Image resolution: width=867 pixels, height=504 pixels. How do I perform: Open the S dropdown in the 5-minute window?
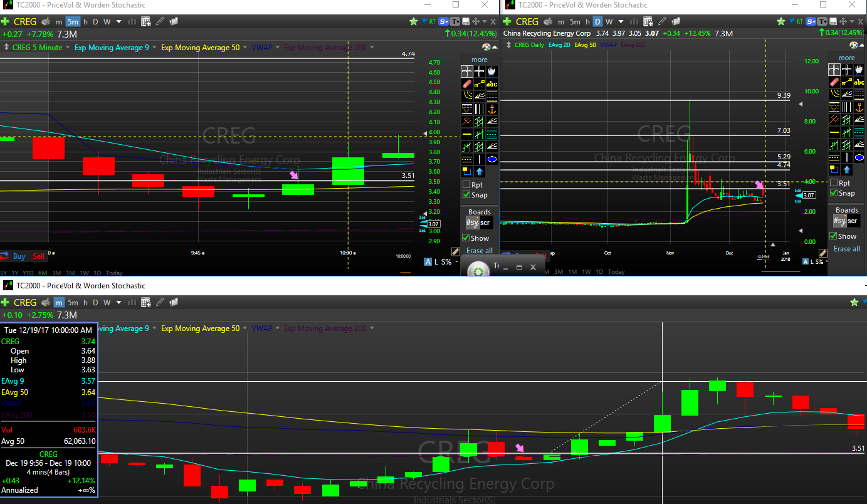point(444,21)
